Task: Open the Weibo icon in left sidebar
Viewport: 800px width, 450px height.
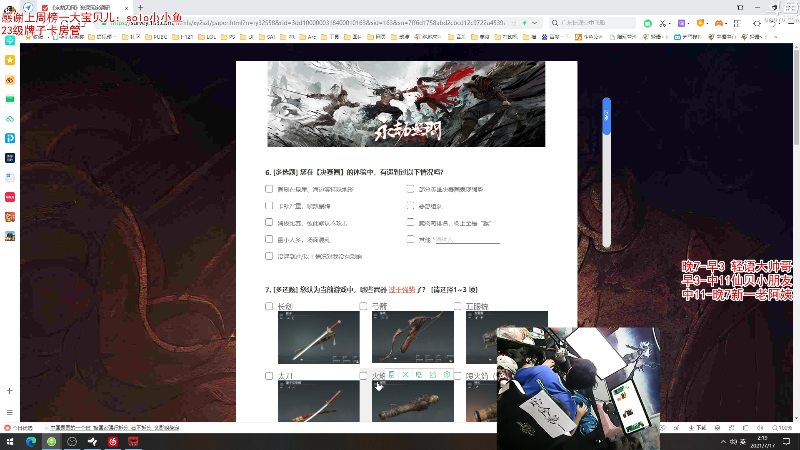Action: (x=10, y=80)
